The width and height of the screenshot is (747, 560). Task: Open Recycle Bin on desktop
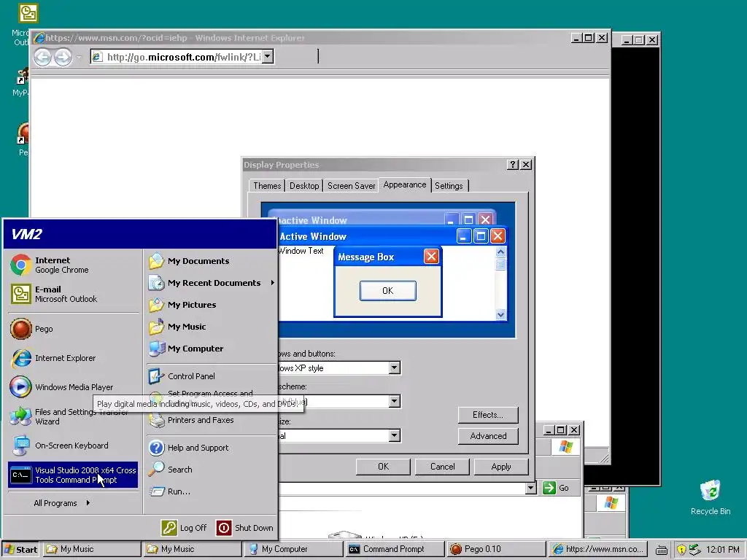pos(711,497)
